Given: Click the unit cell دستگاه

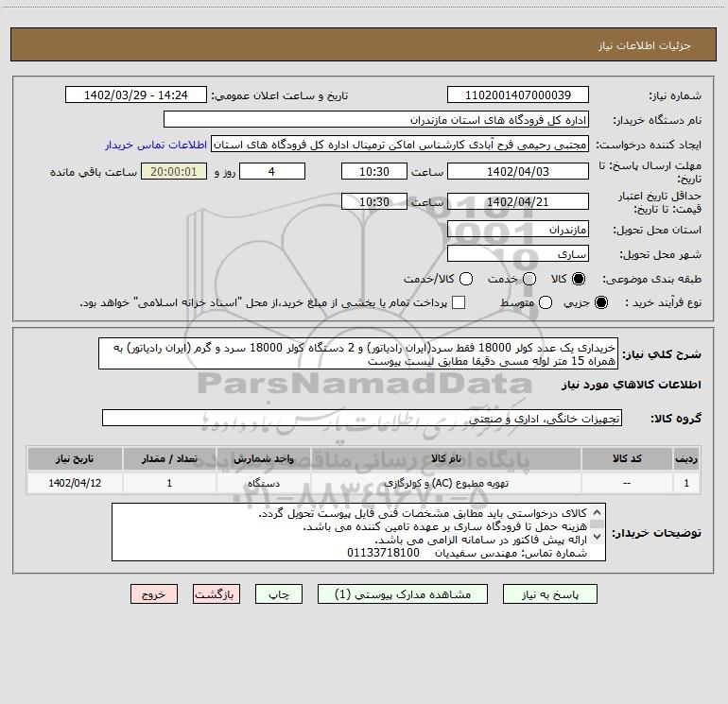Looking at the screenshot, I should point(263,483).
